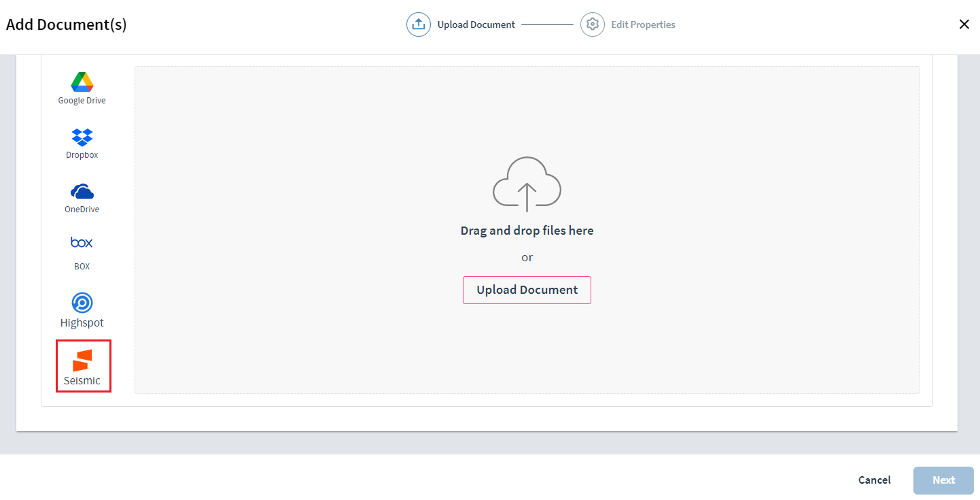Image resolution: width=980 pixels, height=500 pixels.
Task: Click the 'Add Document(s)' title text
Action: 67,25
